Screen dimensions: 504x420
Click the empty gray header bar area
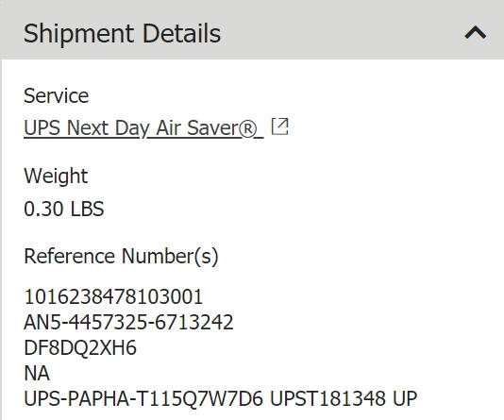341,32
